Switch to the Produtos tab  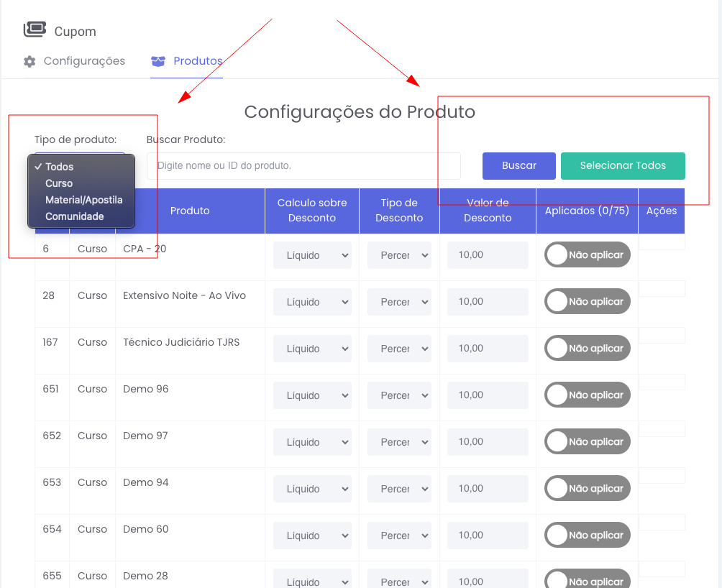[x=197, y=61]
